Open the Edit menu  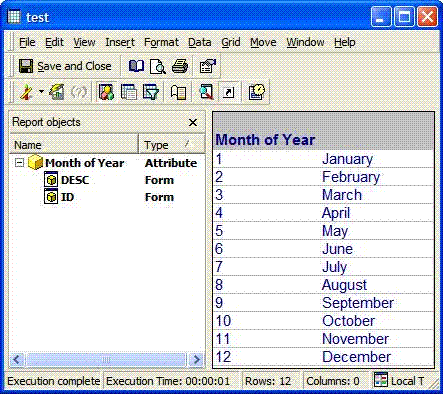coord(54,42)
